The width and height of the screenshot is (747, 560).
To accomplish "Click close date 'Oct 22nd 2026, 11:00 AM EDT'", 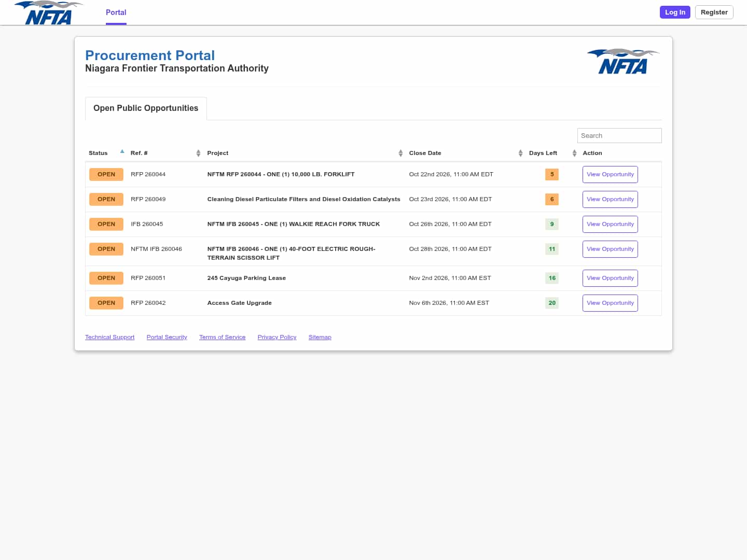I will coord(451,174).
